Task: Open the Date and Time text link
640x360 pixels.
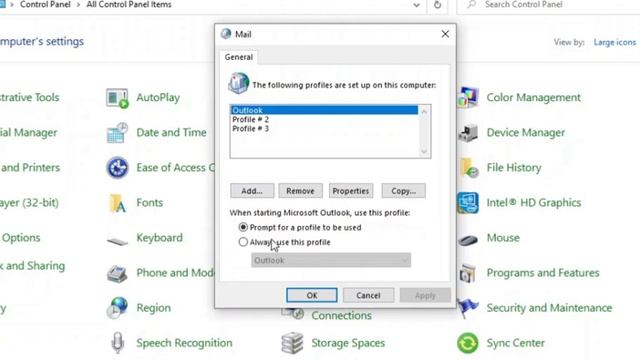Action: pyautogui.click(x=171, y=133)
